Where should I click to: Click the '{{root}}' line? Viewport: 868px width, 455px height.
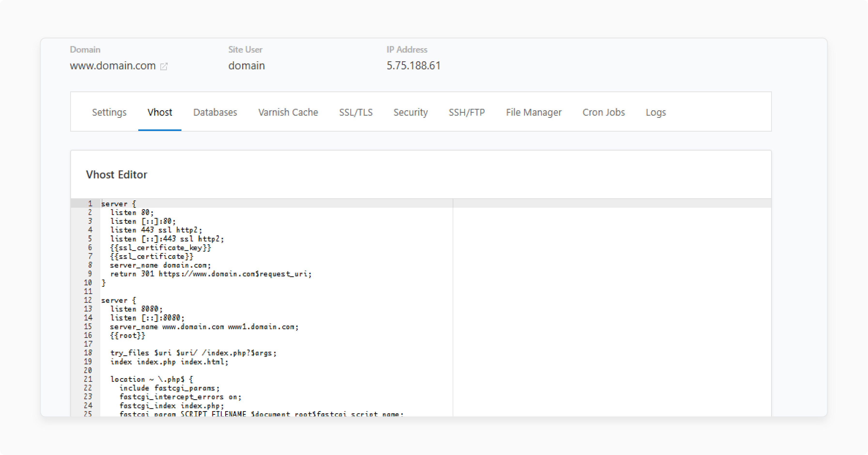point(128,335)
